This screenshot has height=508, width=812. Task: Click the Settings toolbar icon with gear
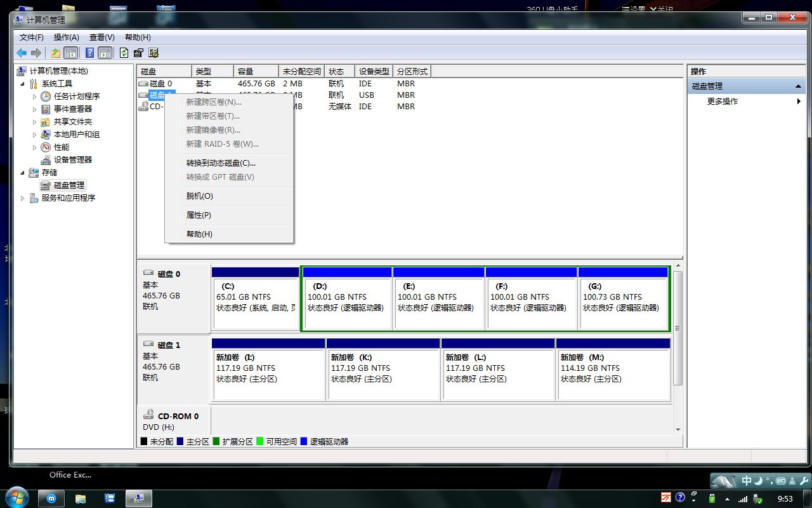pos(153,53)
